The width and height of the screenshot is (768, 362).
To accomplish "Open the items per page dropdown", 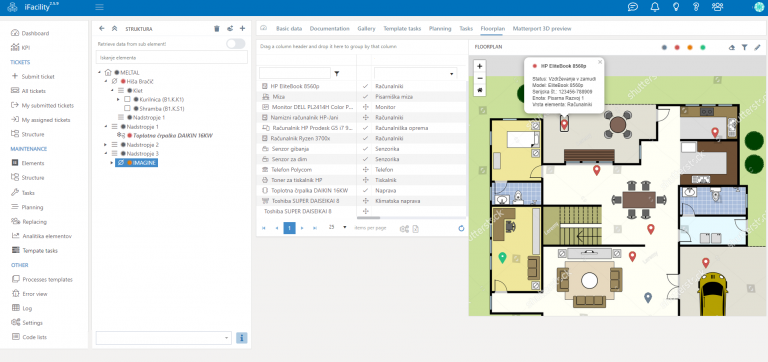I will (x=345, y=227).
